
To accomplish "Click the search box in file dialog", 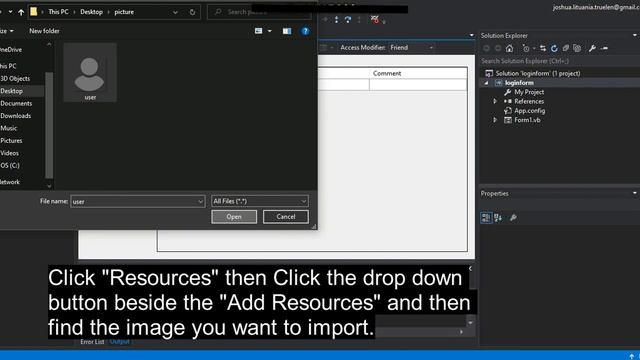I will tap(259, 12).
